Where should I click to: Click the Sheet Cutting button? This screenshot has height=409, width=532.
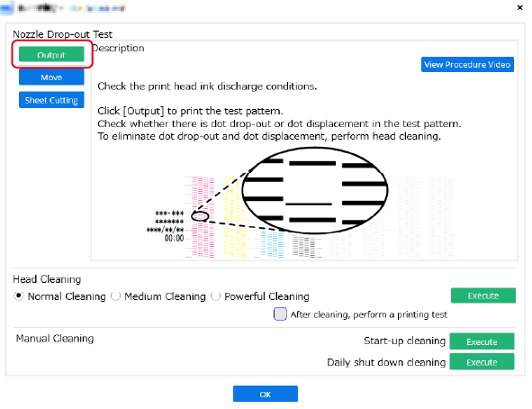click(51, 100)
